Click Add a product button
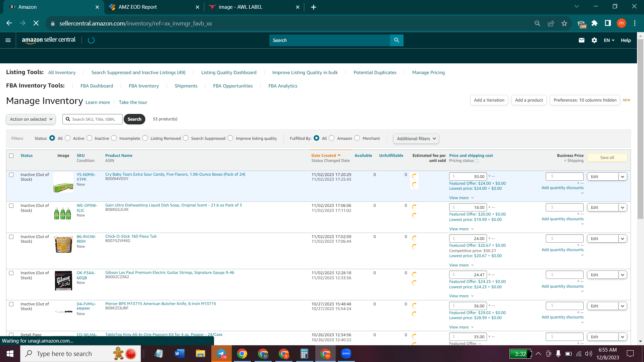The image size is (644, 362). (529, 100)
